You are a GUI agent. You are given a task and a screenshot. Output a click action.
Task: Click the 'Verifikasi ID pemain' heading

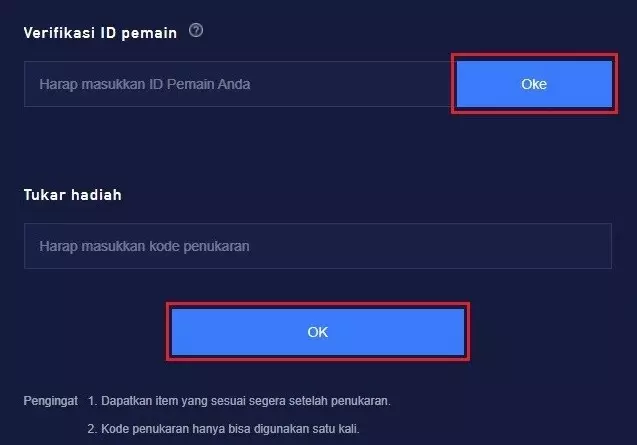point(100,33)
